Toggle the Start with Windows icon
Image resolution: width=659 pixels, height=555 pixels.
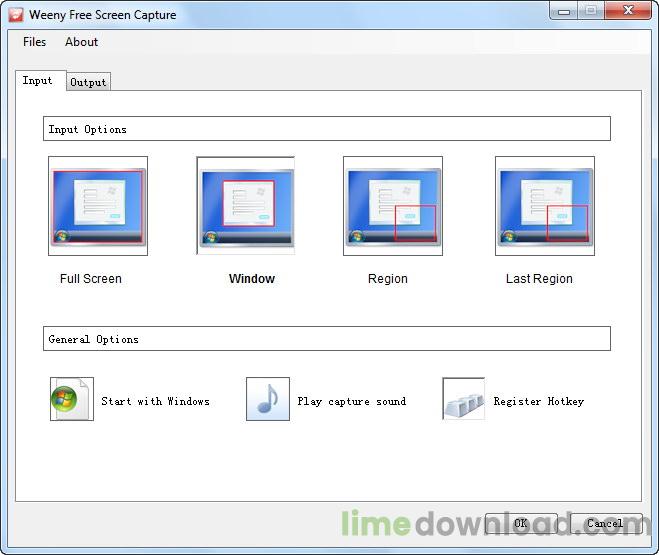coord(72,399)
